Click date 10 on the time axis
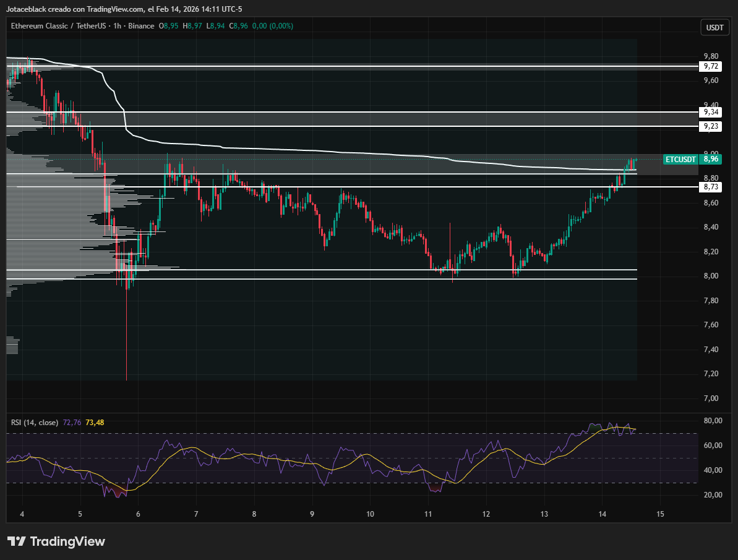Viewport: 738px width, 560px height. pyautogui.click(x=370, y=514)
